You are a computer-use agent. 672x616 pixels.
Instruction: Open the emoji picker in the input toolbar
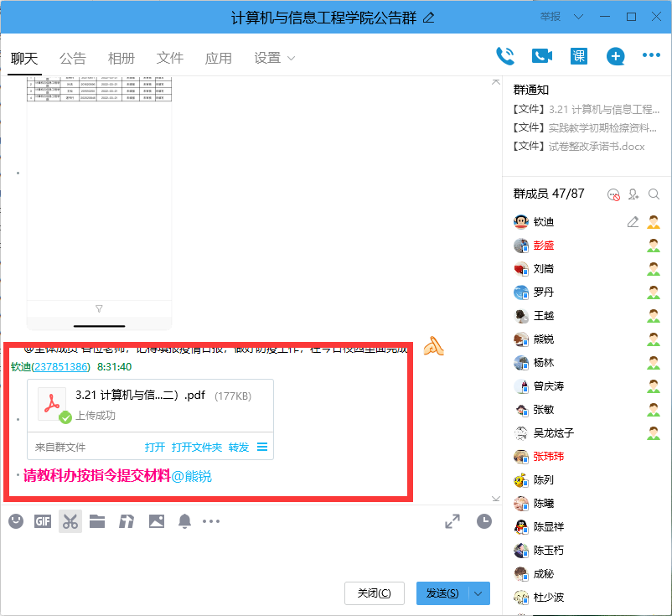(x=15, y=520)
